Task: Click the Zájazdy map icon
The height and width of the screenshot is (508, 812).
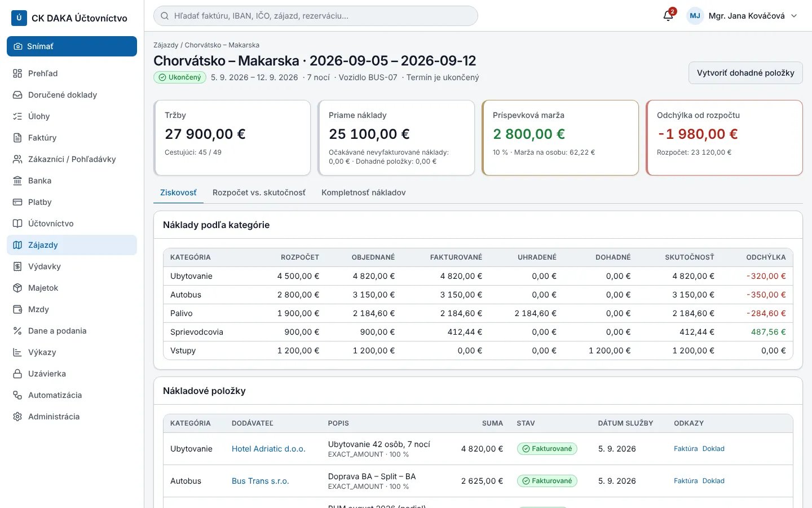Action: 17,245
